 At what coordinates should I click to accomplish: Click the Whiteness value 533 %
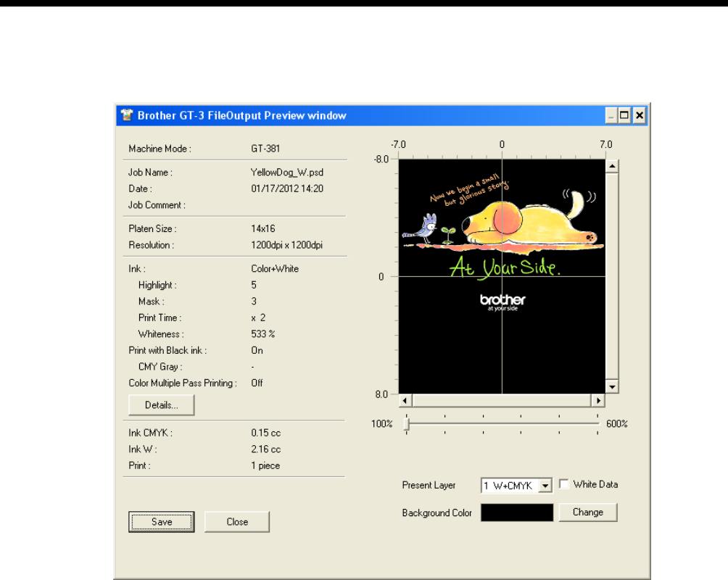262,334
